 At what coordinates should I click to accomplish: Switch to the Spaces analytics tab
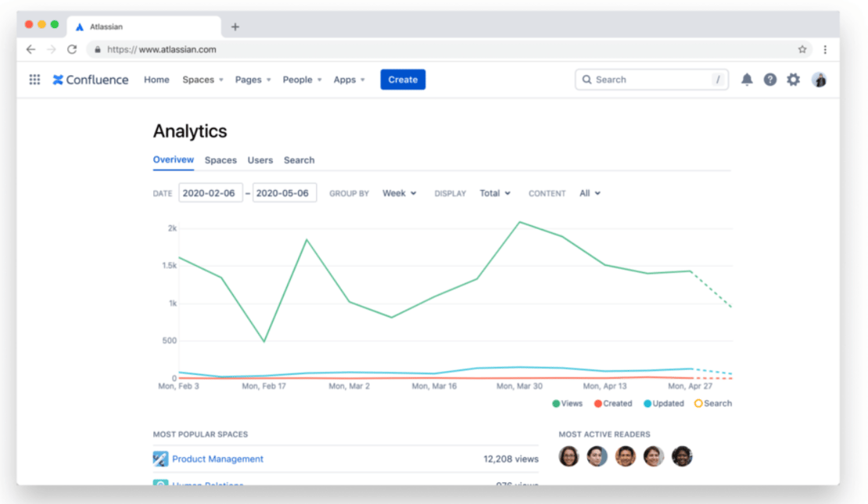pyautogui.click(x=221, y=160)
